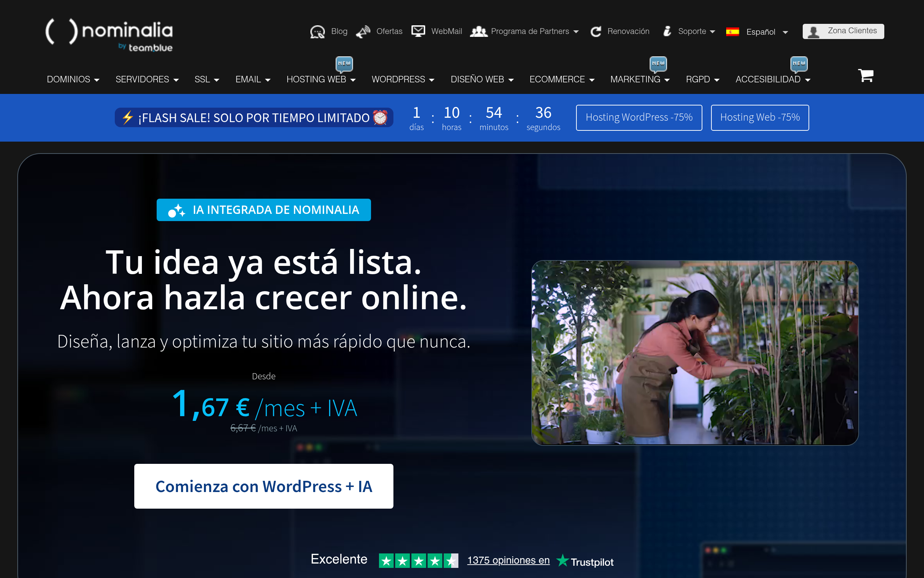Click the AI sparkle icon in badge
This screenshot has width=924, height=578.
(177, 210)
